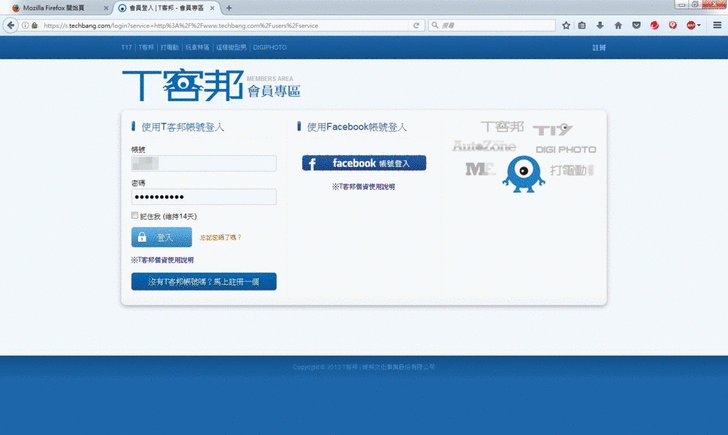This screenshot has height=435, width=728.
Task: Open T客邦 privacy note under login button
Action: [x=162, y=260]
